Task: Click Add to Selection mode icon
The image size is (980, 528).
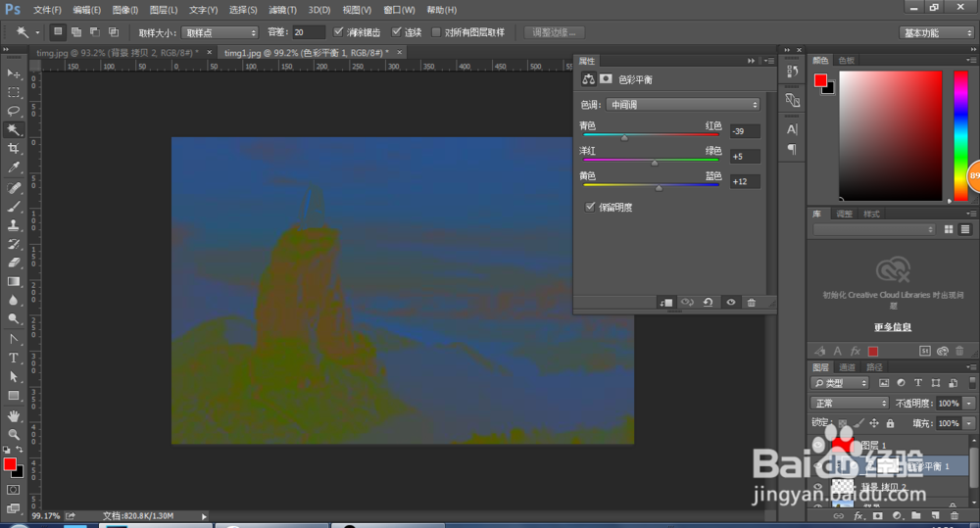Action: tap(76, 32)
